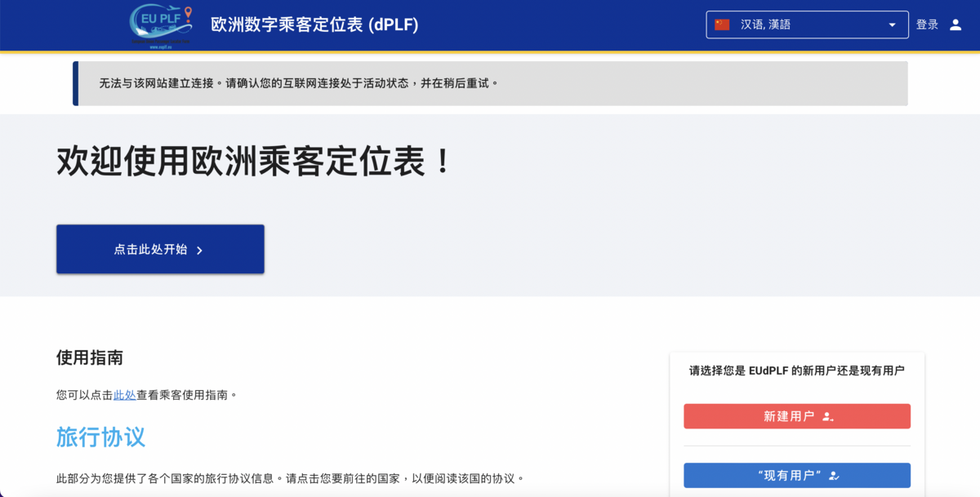The width and height of the screenshot is (980, 497).
Task: Expand the language dropdown arrow
Action: click(892, 24)
